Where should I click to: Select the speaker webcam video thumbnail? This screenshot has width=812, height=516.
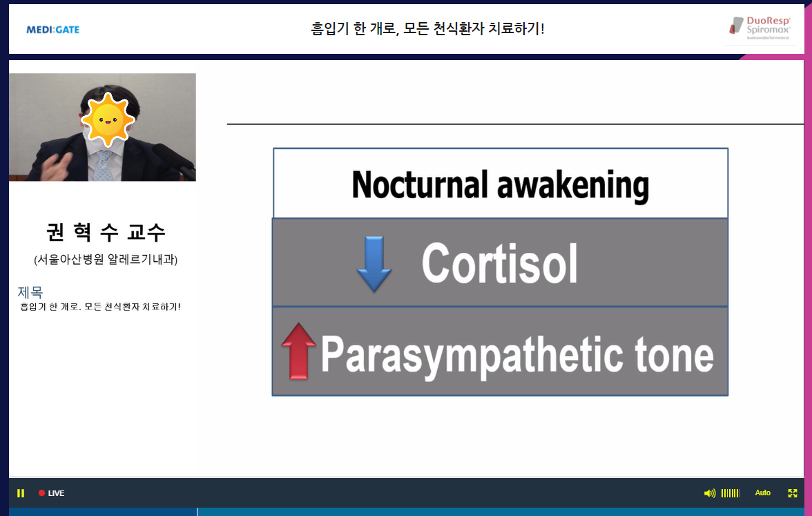pyautogui.click(x=102, y=127)
